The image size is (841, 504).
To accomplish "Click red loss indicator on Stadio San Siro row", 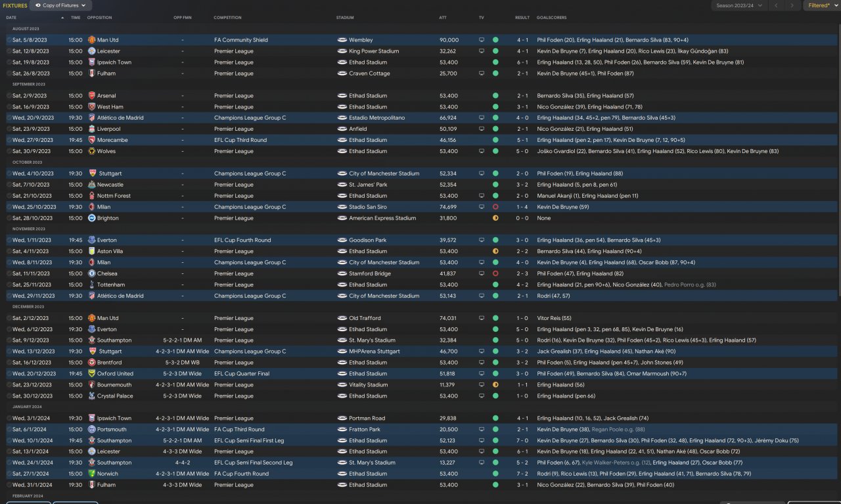I will (x=495, y=207).
